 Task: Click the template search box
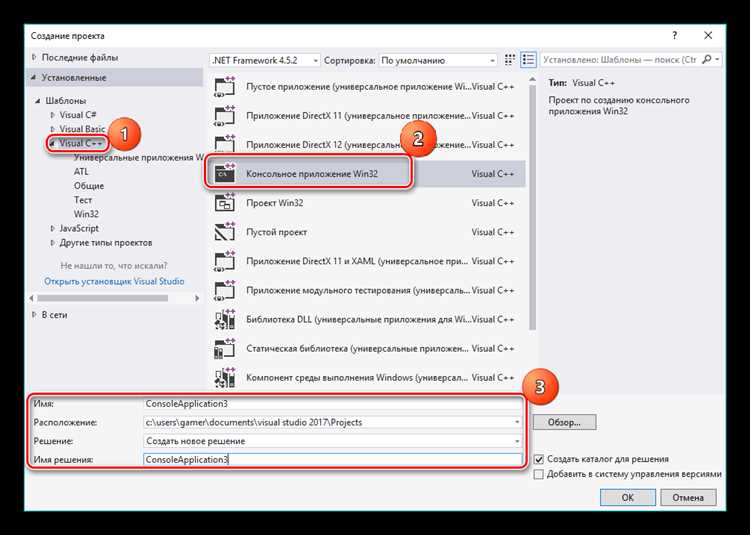pyautogui.click(x=620, y=60)
